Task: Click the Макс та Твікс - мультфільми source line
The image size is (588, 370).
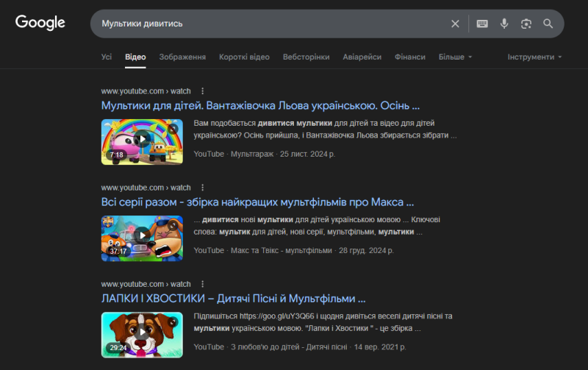Action: 293,250
